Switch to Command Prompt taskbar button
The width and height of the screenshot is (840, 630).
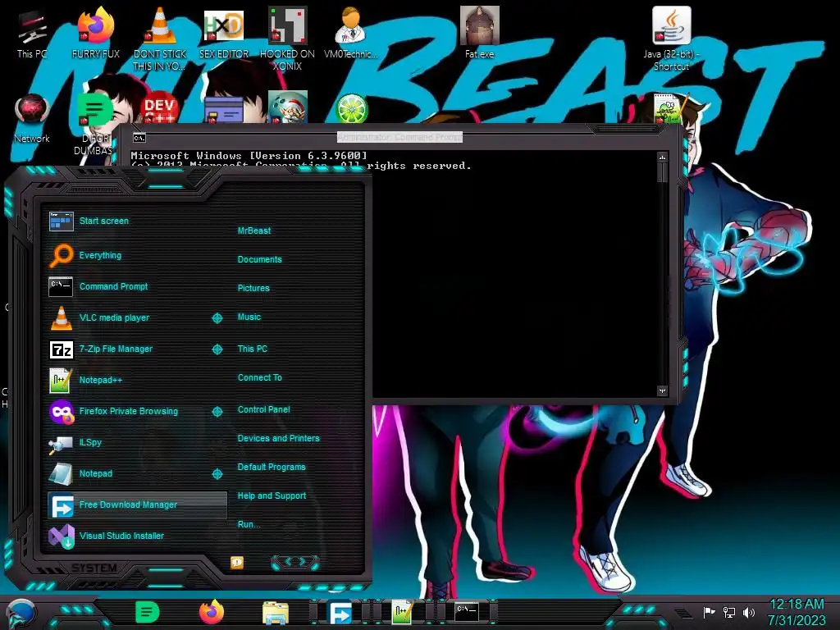(x=466, y=611)
